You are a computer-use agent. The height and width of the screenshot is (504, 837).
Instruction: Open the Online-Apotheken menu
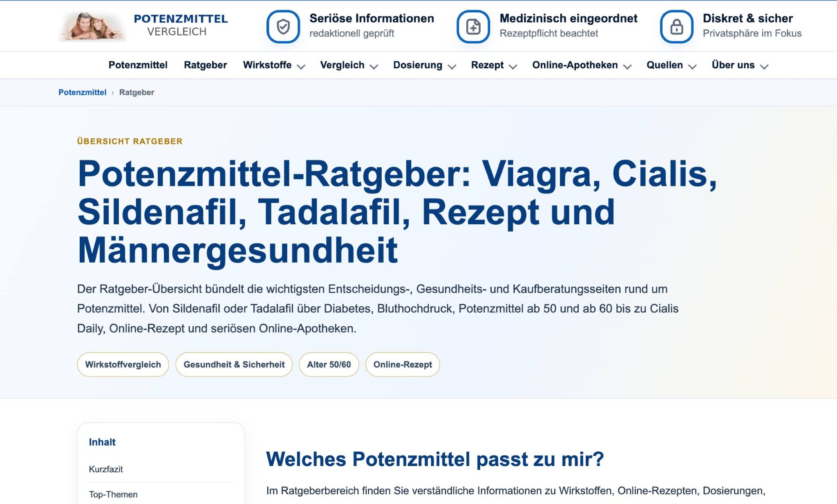click(575, 65)
